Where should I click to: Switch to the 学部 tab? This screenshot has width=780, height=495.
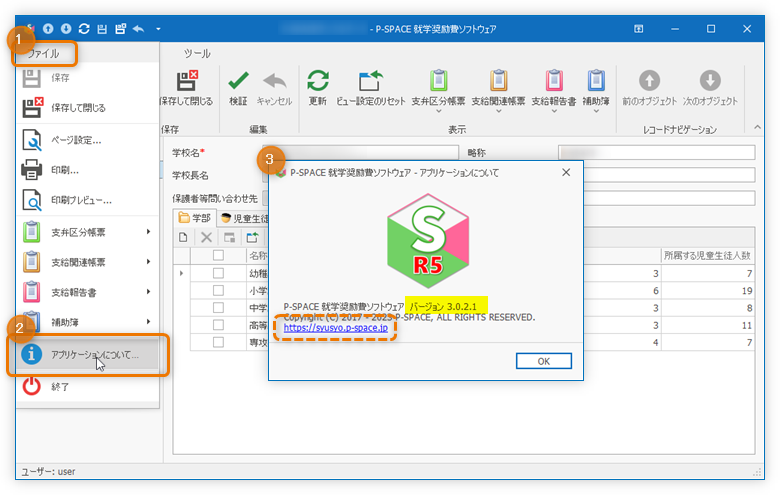point(195,218)
